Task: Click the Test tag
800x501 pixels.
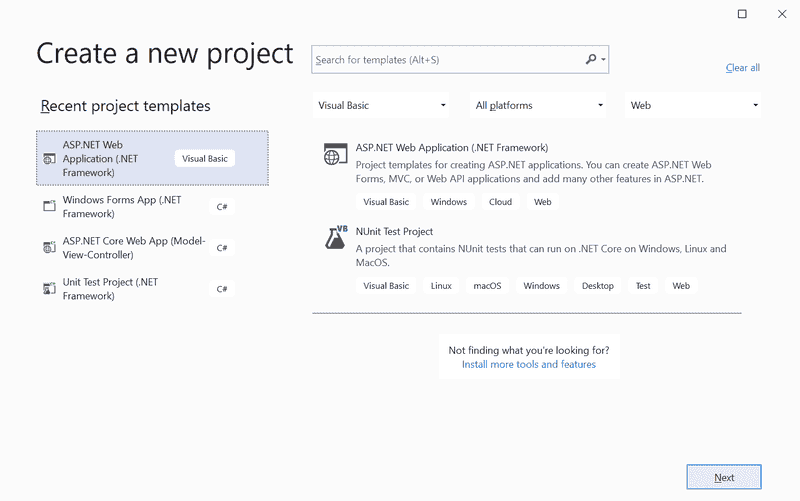Action: point(643,286)
